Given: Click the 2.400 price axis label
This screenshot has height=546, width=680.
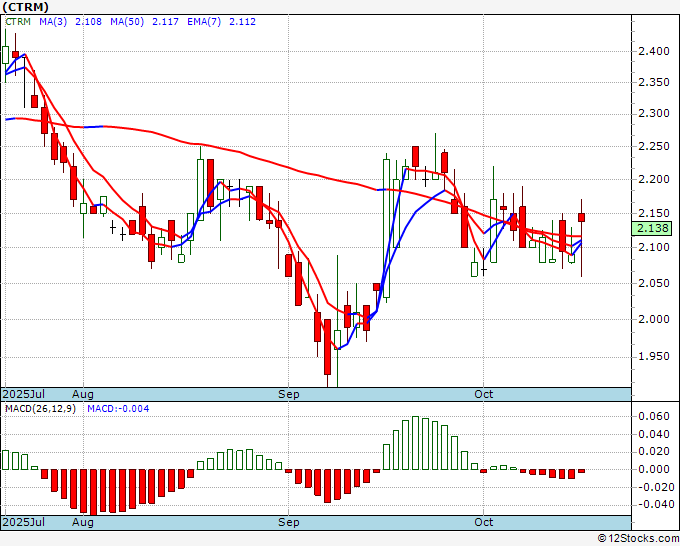Looking at the screenshot, I should point(654,51).
